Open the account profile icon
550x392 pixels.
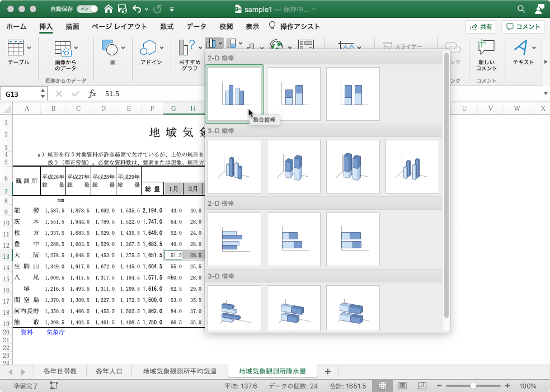pyautogui.click(x=539, y=9)
